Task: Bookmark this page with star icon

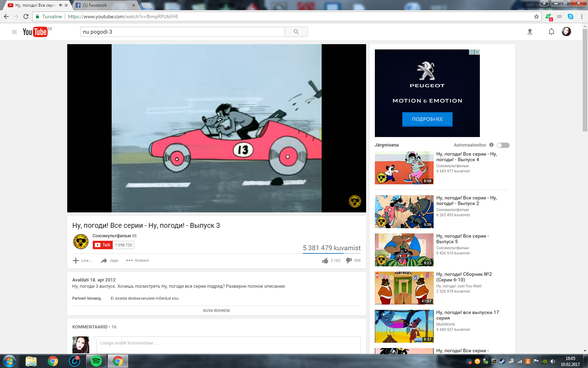Action: (x=537, y=16)
